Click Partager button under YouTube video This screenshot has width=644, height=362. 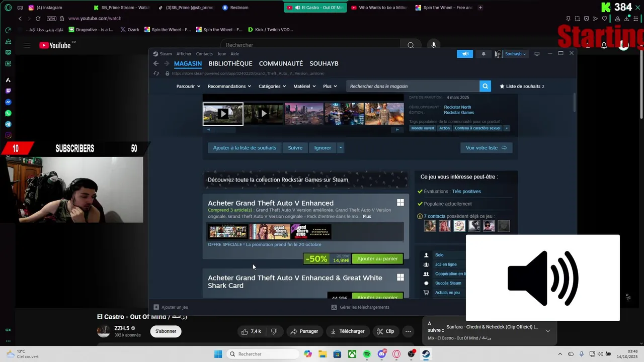point(304,331)
